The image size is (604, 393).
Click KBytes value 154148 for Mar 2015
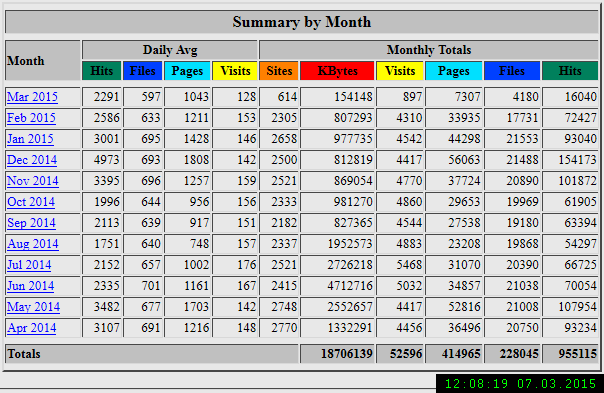(353, 97)
